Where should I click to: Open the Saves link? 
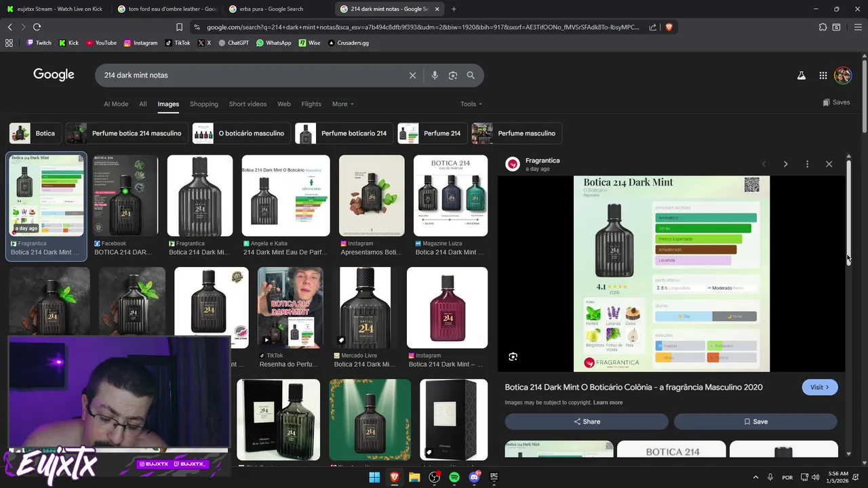pyautogui.click(x=836, y=102)
